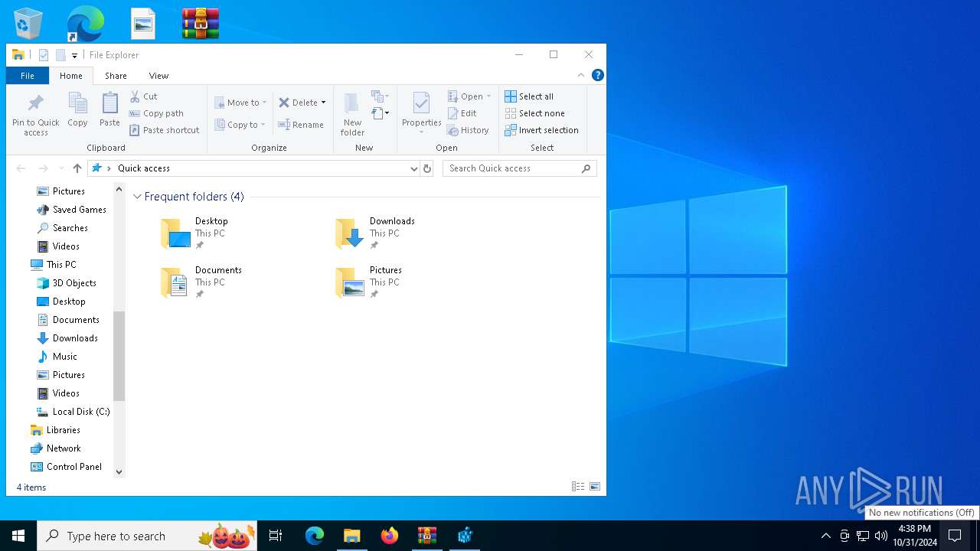Open the File menu tab

coord(28,76)
